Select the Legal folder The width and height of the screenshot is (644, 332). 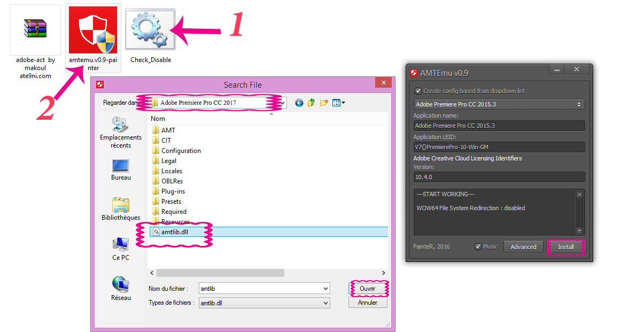164,160
